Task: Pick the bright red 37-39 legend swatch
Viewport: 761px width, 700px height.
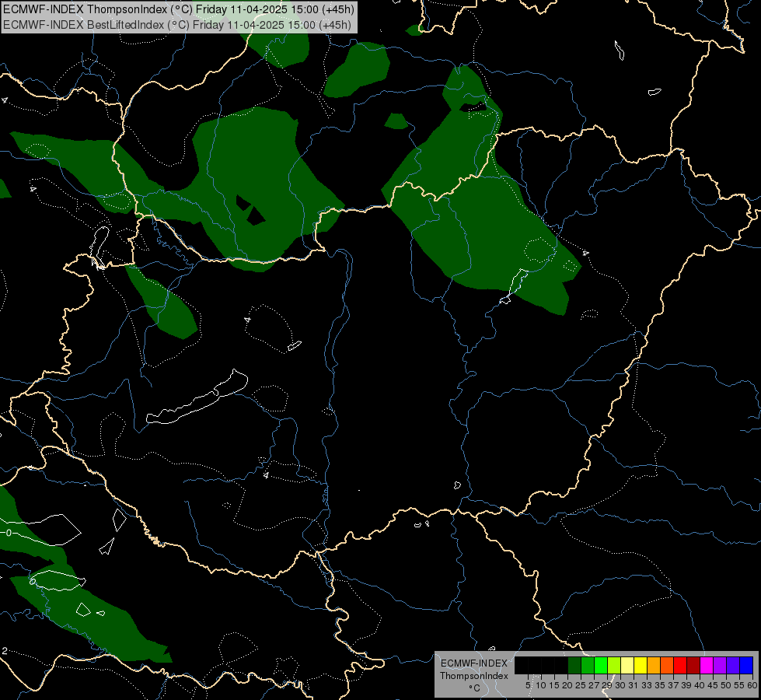Action: [x=680, y=665]
